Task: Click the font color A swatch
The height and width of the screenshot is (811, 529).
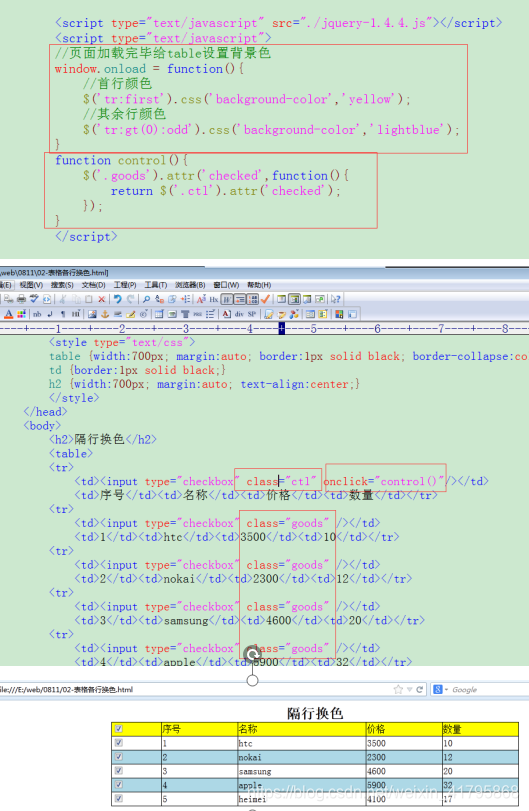Action: click(x=8, y=314)
